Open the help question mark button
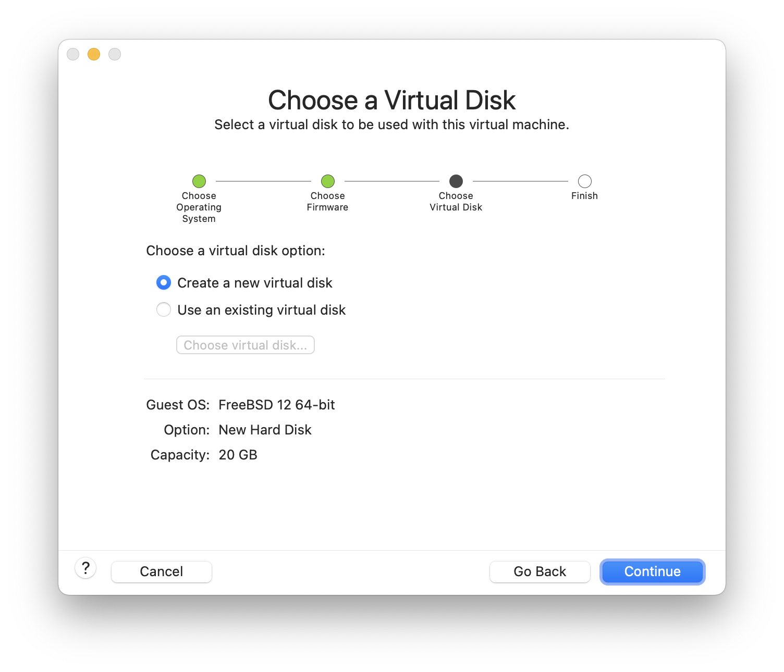The width and height of the screenshot is (784, 672). coord(85,568)
